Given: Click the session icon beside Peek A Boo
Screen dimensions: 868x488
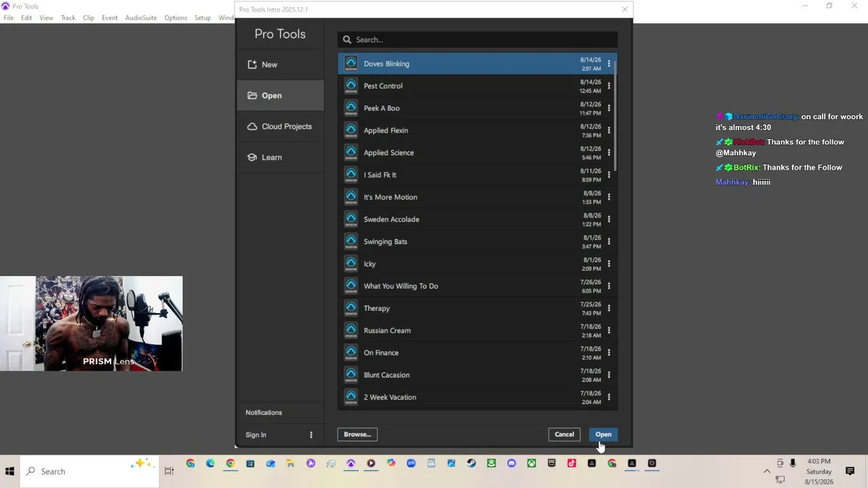Looking at the screenshot, I should tap(351, 108).
